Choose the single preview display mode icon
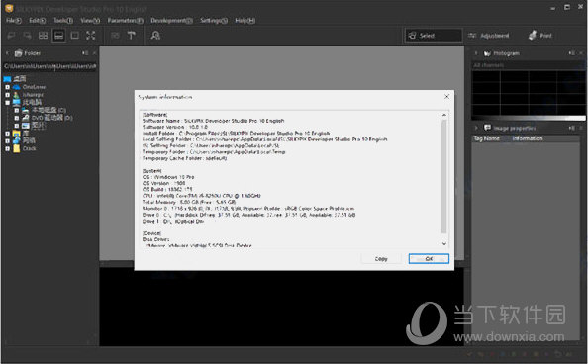The width and height of the screenshot is (588, 364). [x=75, y=36]
